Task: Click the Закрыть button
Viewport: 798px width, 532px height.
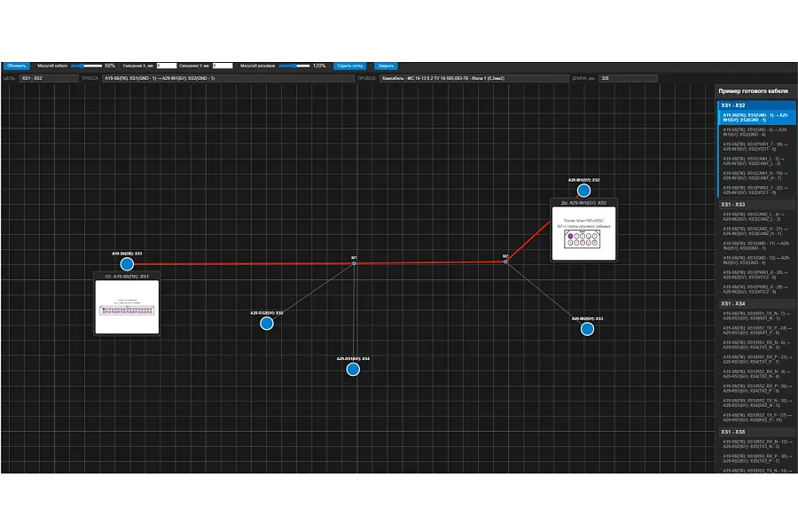Action: 386,66
